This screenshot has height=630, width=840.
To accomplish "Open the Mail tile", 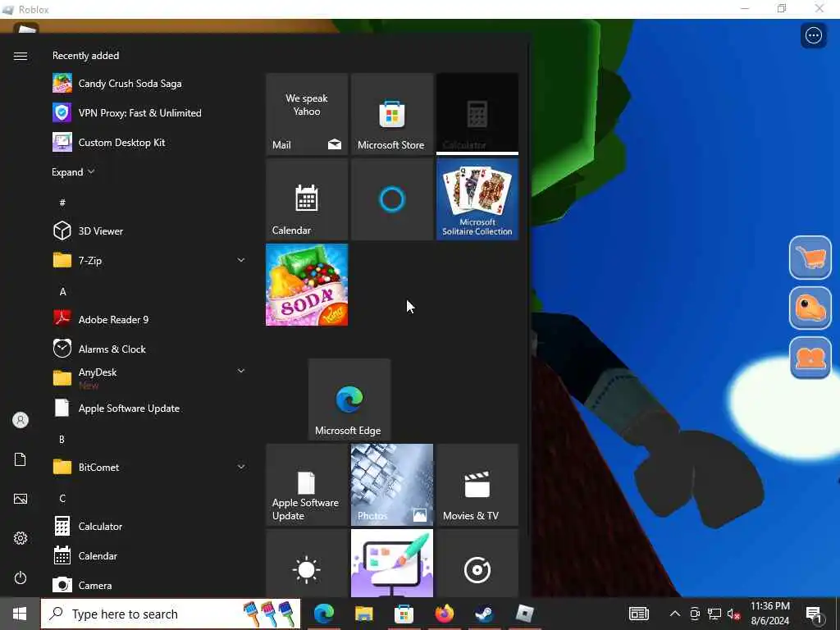I will point(307,114).
